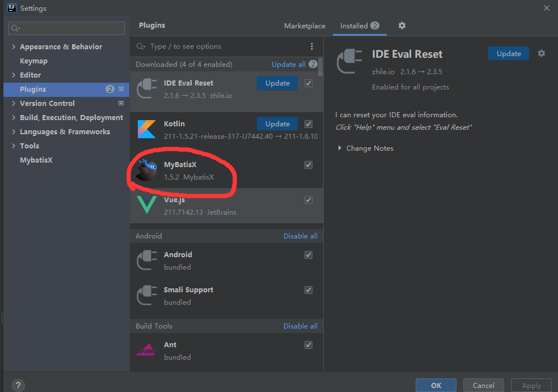Image resolution: width=558 pixels, height=392 pixels.
Task: Click Disable all for Build Tools group
Action: [301, 326]
